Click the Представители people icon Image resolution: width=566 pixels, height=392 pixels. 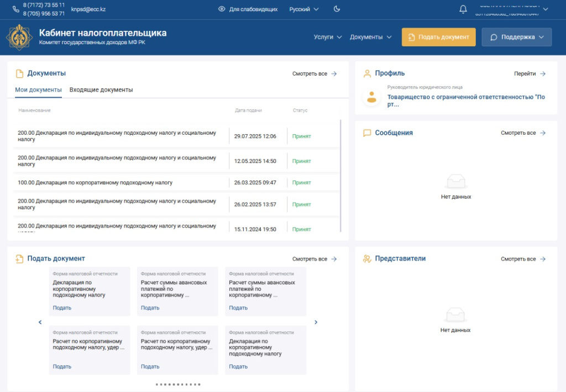point(367,259)
